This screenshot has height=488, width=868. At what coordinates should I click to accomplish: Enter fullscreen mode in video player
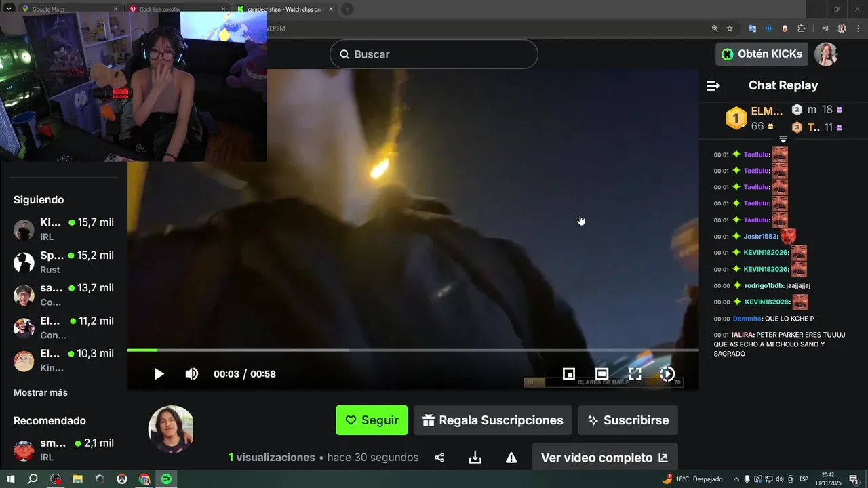(635, 374)
